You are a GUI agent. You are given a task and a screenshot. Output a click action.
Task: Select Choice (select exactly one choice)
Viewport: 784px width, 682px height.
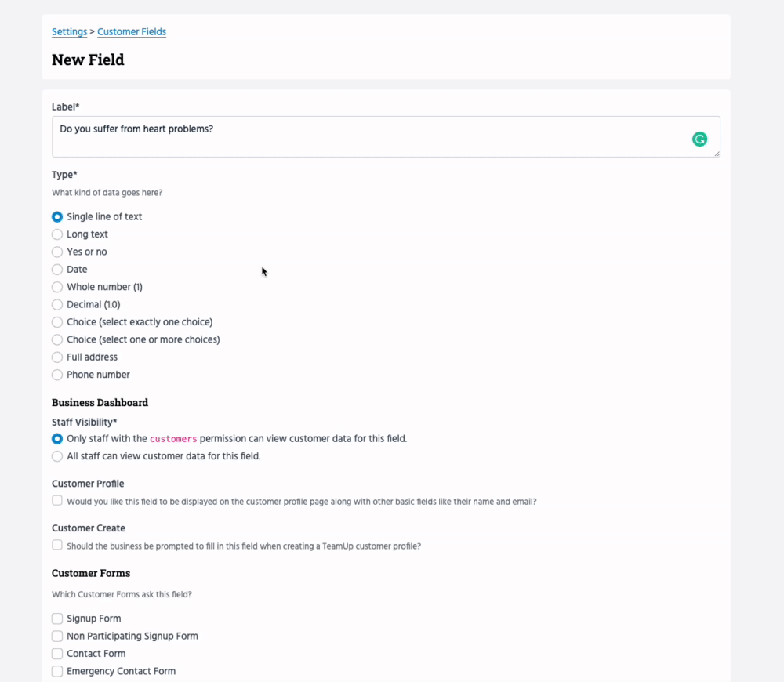click(57, 322)
